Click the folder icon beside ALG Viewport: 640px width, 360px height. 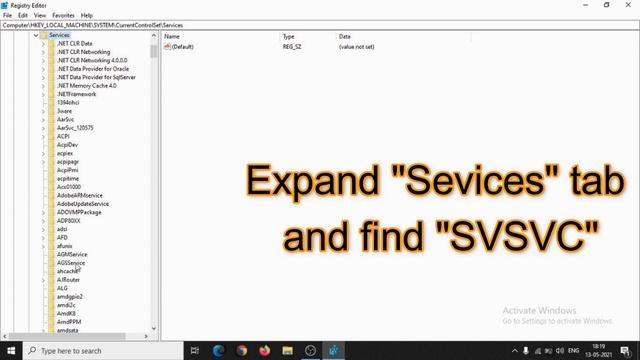pos(51,288)
